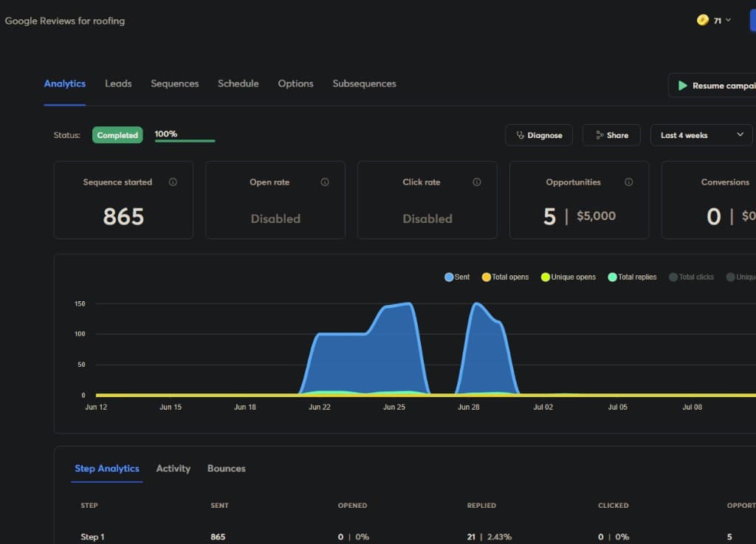756x544 pixels.
Task: Expand the credits dropdown arrow near 71
Action: pos(728,20)
